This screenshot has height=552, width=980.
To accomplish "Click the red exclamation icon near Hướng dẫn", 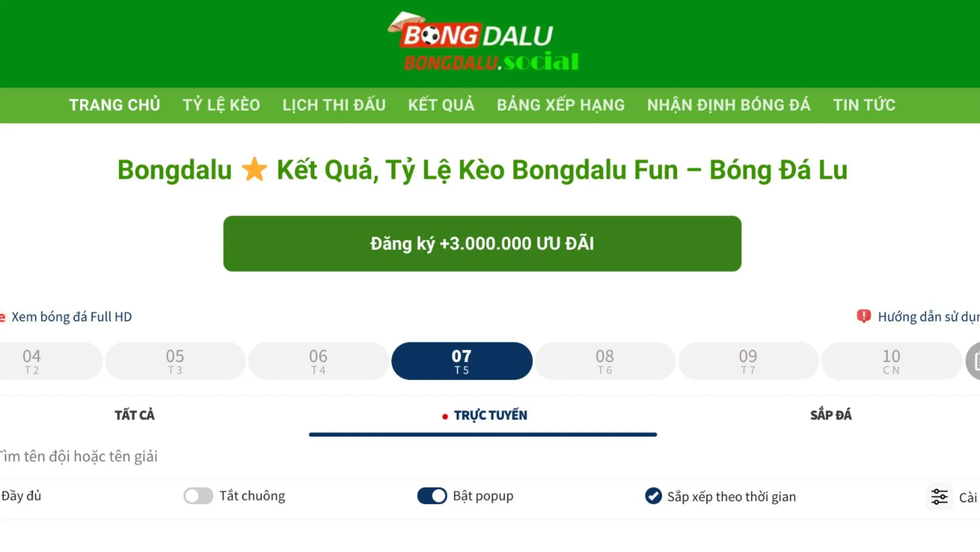I will [864, 316].
